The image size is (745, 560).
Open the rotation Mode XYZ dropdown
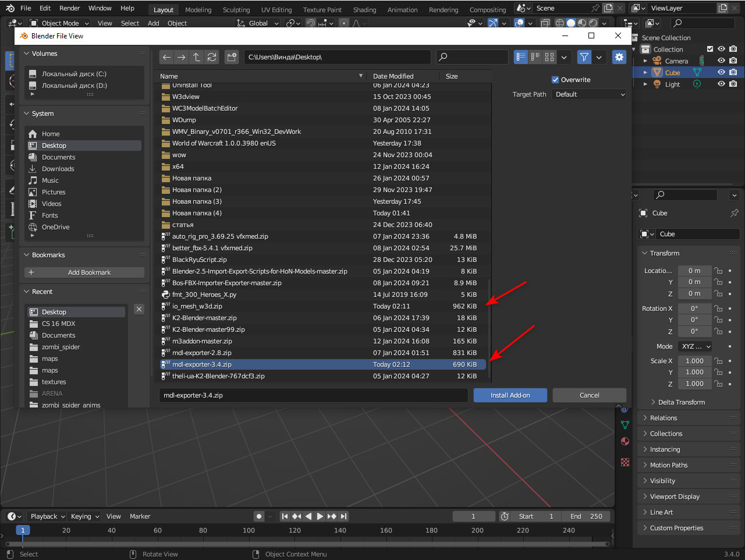tap(696, 346)
